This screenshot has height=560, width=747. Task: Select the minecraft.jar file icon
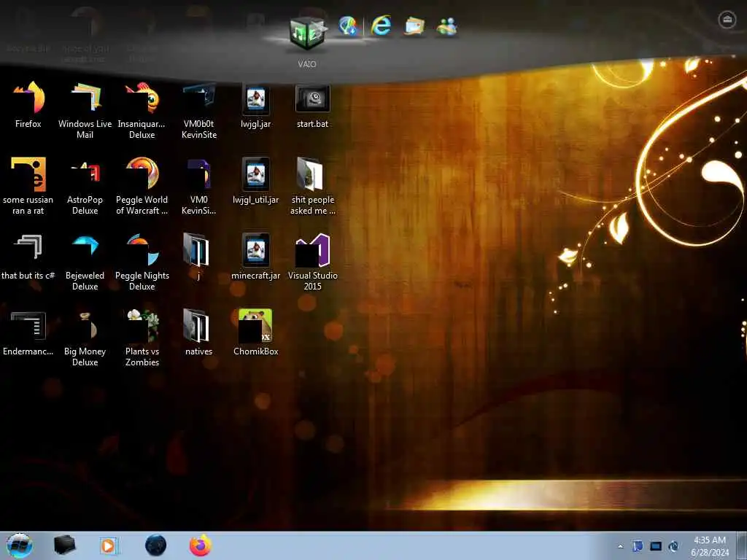tap(256, 250)
